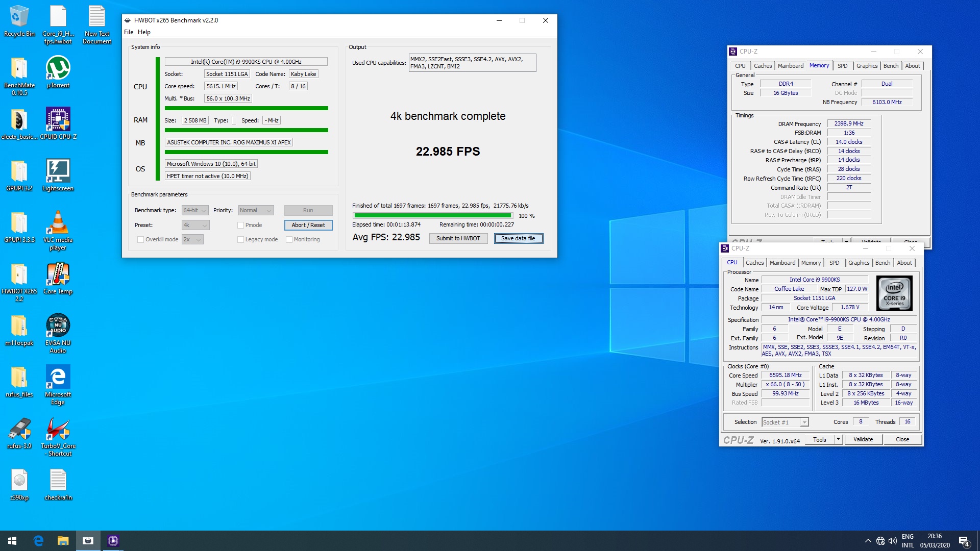980x551 pixels.
Task: Open the File menu in HWBOT x265
Action: click(129, 32)
